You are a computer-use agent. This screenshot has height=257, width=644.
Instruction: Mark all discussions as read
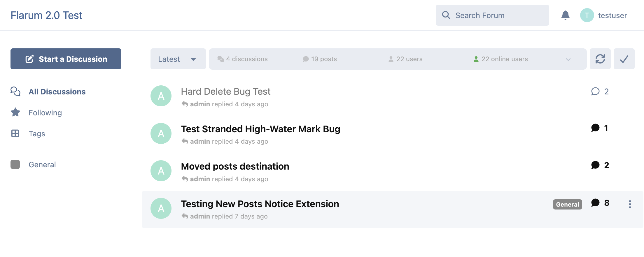(624, 59)
